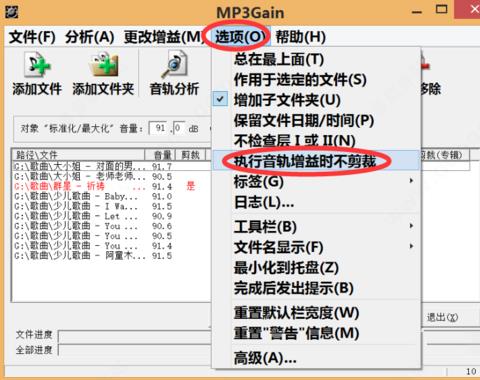This screenshot has width=480, height=380.
Task: Select row 大小姐 - 老师老师... 90.5
Action: click(x=112, y=176)
